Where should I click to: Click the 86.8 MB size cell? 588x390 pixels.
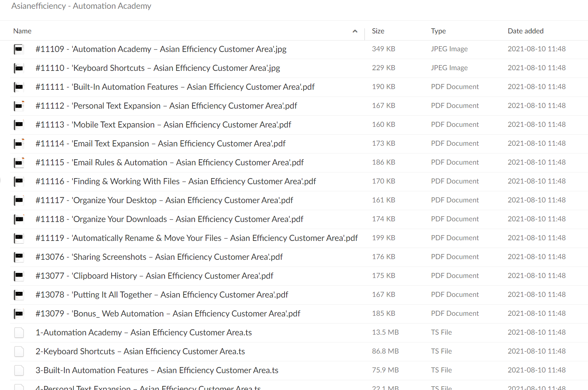pyautogui.click(x=385, y=351)
